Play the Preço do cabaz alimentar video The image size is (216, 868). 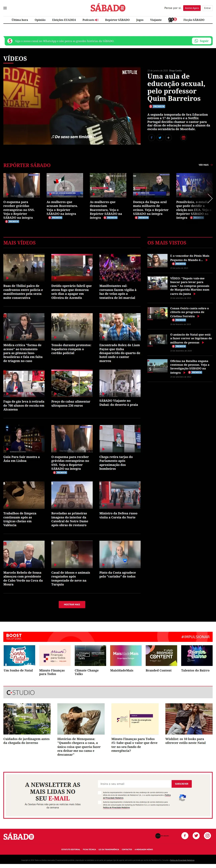[72, 383]
